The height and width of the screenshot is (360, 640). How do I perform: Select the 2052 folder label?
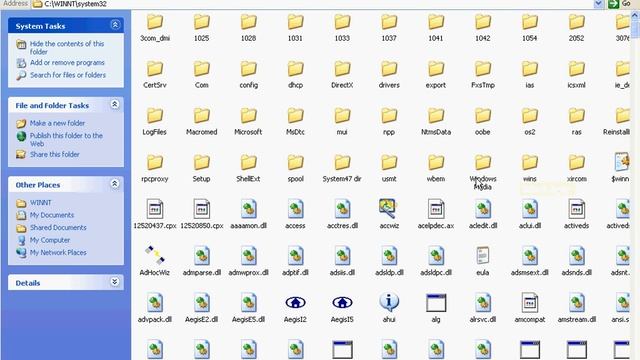[576, 38]
